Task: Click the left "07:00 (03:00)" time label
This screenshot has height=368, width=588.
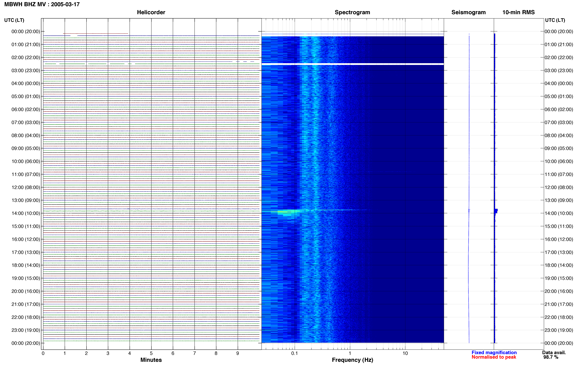Action: 26,122
